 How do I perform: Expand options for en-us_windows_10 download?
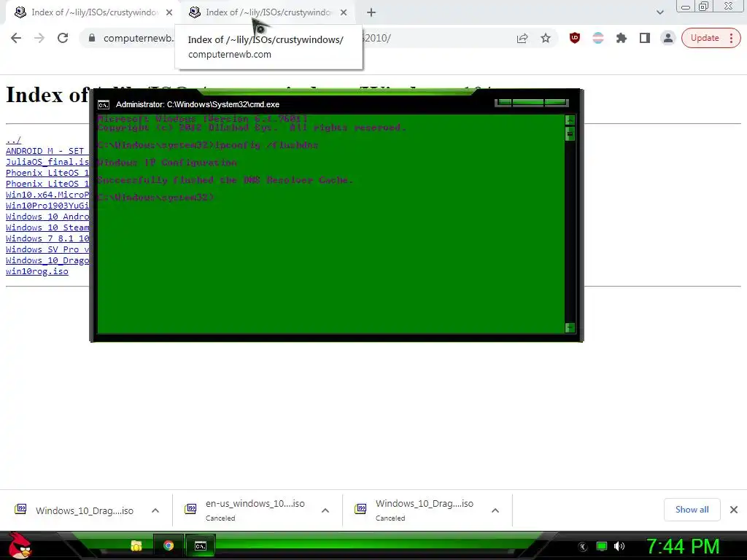coord(325,510)
